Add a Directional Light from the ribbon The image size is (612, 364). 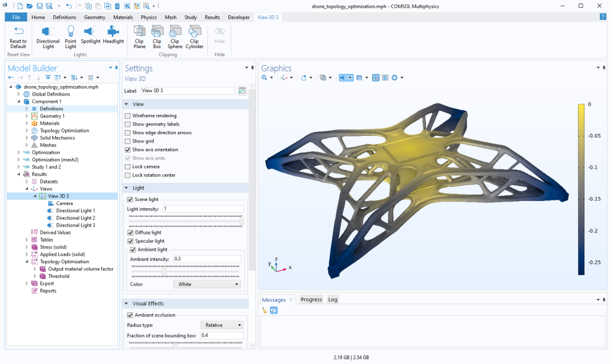coord(48,37)
